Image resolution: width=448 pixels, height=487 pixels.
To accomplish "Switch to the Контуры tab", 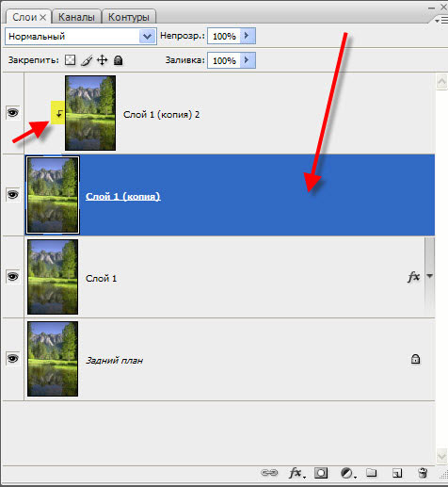I will [129, 17].
